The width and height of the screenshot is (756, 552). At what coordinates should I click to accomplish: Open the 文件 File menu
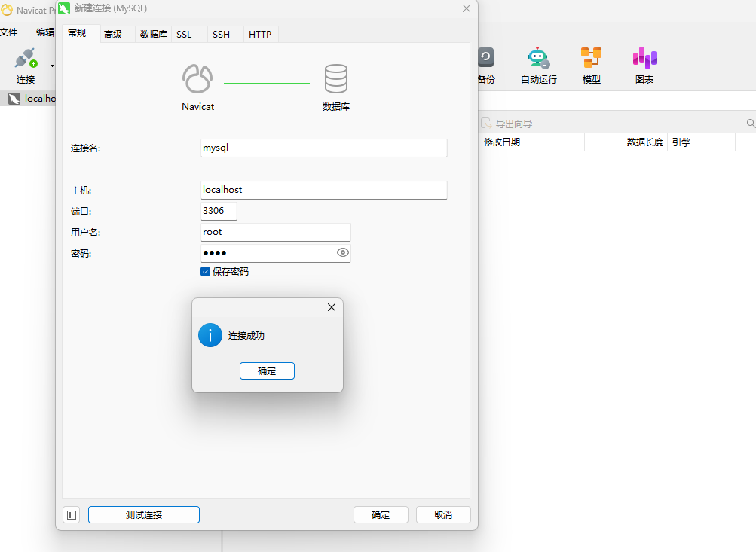pyautogui.click(x=9, y=32)
